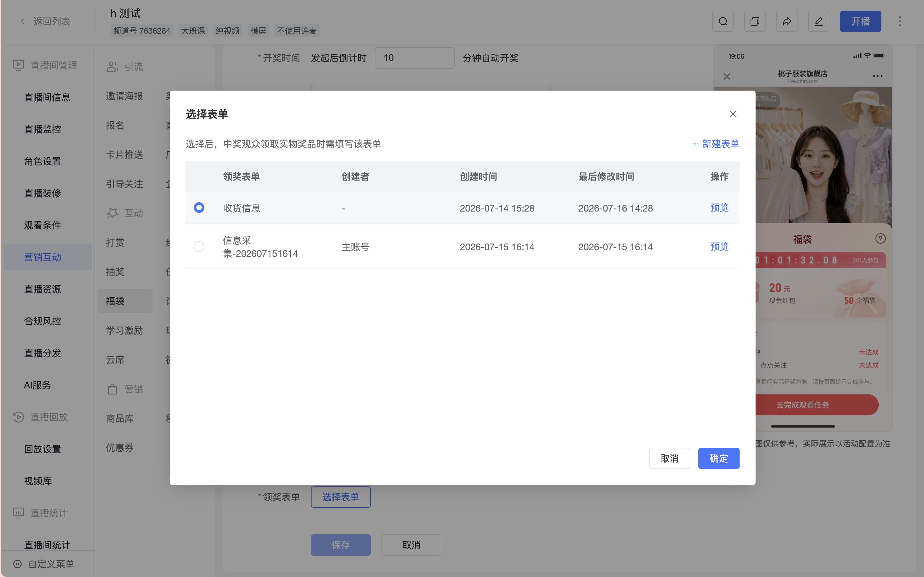Click the 互动 group icon

pyautogui.click(x=113, y=213)
